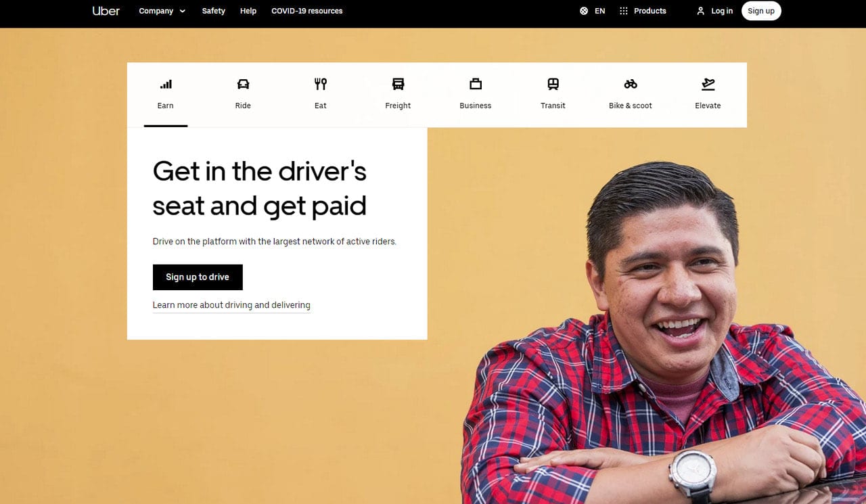Select the Earn tab label
Screen dimensions: 866x504
[166, 106]
